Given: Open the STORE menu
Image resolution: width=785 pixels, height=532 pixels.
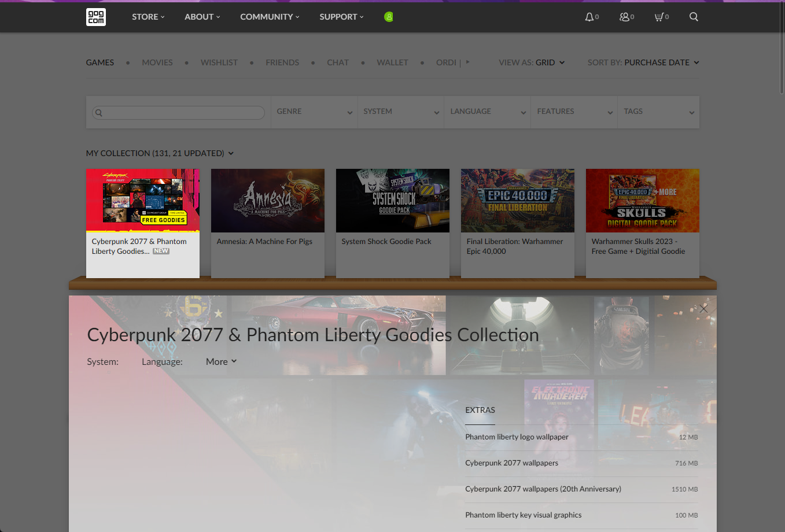Looking at the screenshot, I should (148, 17).
